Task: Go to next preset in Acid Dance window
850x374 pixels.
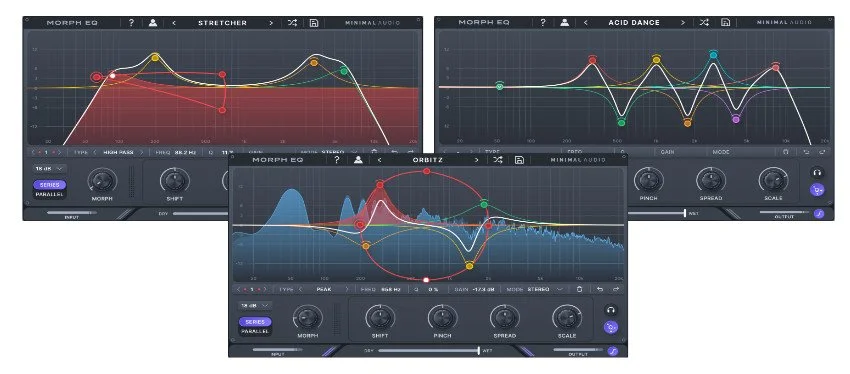Action: (683, 23)
